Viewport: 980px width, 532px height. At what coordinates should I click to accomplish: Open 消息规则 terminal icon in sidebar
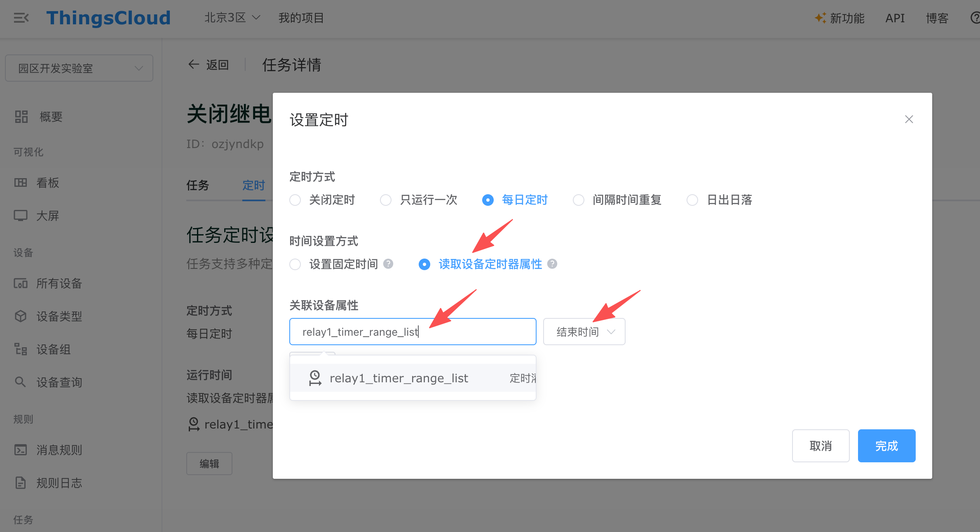21,450
